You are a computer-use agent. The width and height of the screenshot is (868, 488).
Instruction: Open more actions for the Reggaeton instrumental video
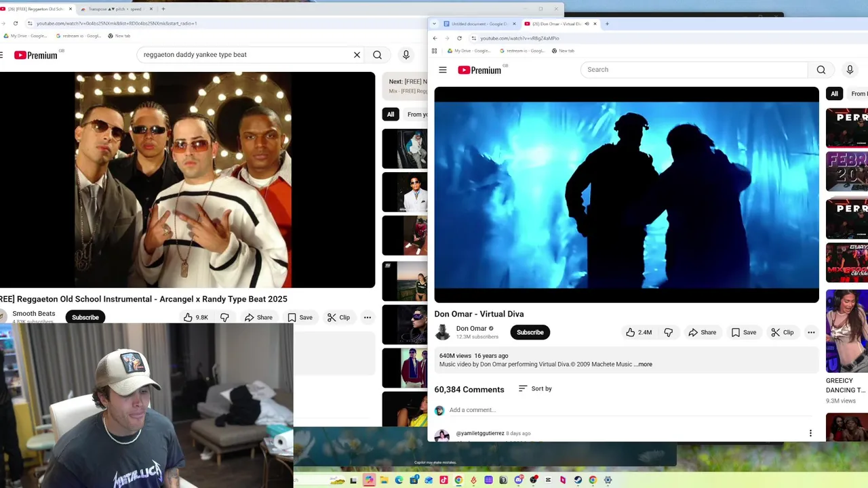coord(367,317)
